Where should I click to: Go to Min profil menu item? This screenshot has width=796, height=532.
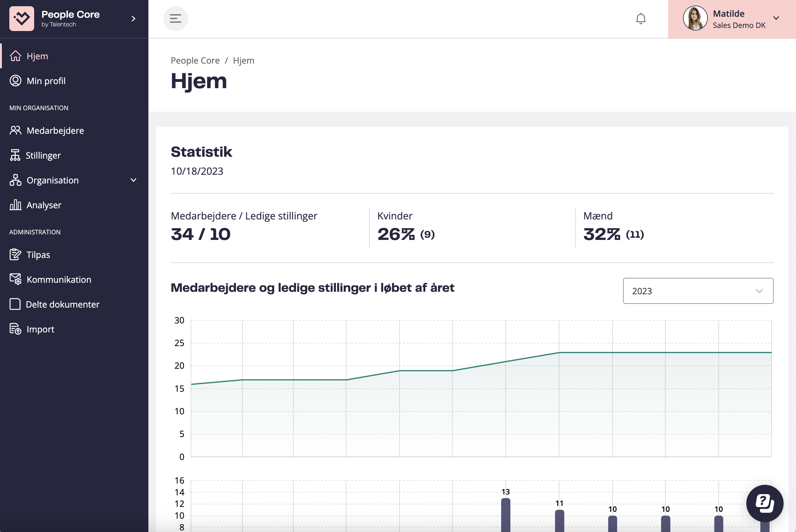46,81
